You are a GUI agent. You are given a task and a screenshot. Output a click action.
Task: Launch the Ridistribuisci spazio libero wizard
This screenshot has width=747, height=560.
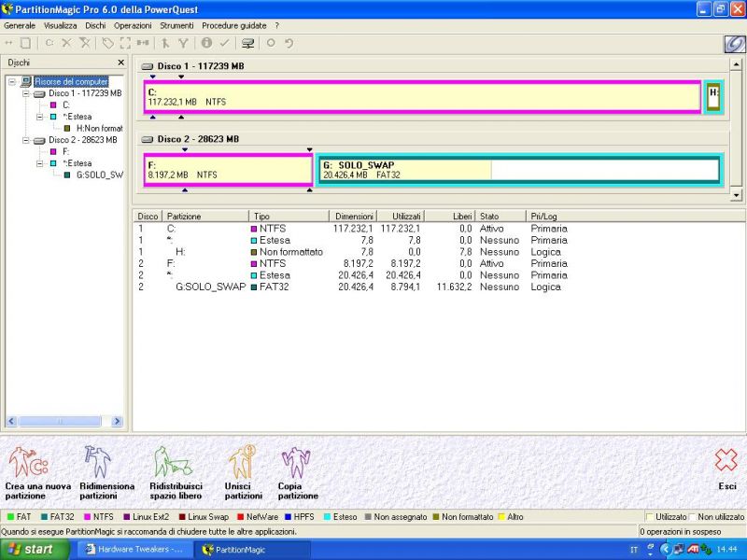[176, 473]
